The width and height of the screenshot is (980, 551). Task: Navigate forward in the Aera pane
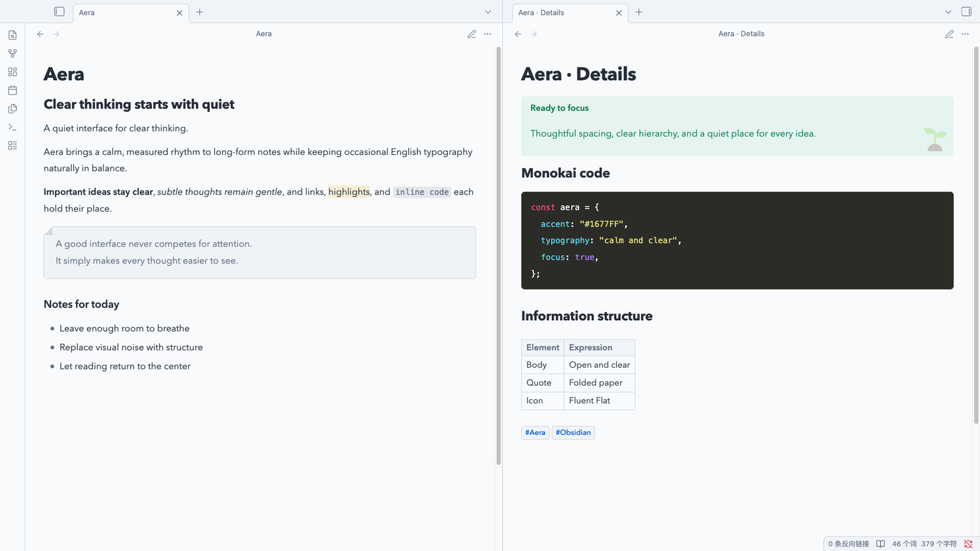(x=56, y=34)
